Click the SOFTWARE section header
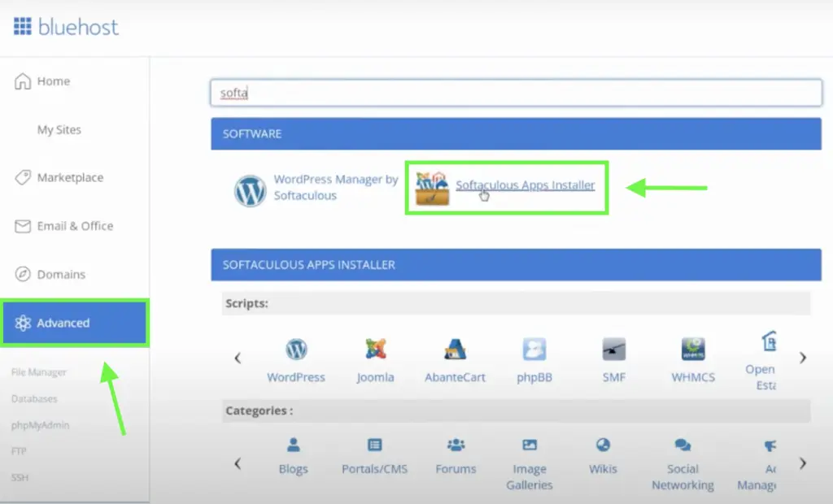Image resolution: width=833 pixels, height=504 pixels. click(x=516, y=134)
